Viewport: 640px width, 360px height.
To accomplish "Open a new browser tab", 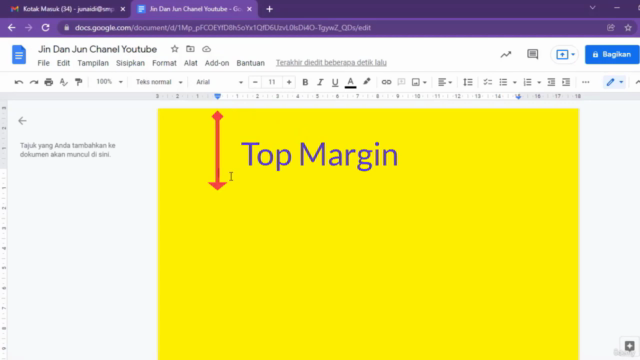I will (x=269, y=9).
